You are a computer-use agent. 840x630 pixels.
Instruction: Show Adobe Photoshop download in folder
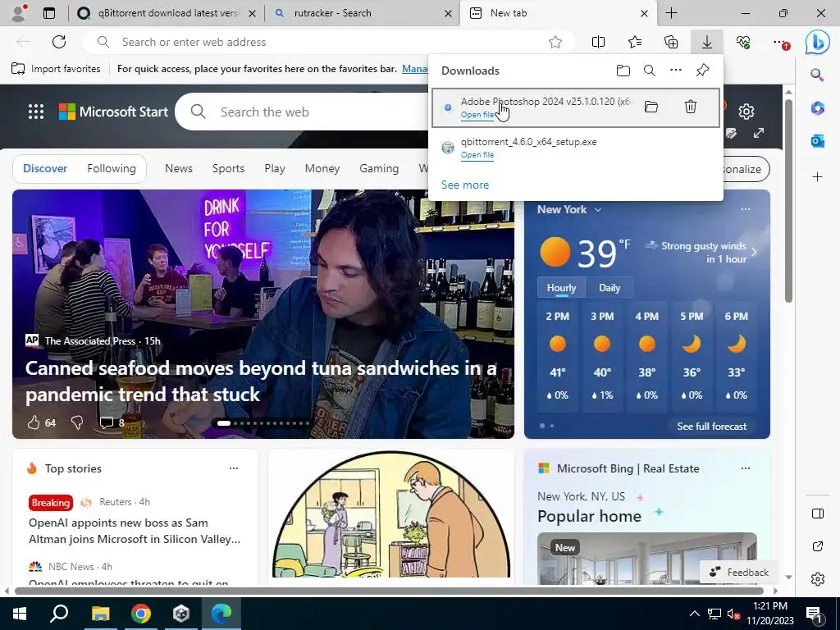(x=651, y=107)
